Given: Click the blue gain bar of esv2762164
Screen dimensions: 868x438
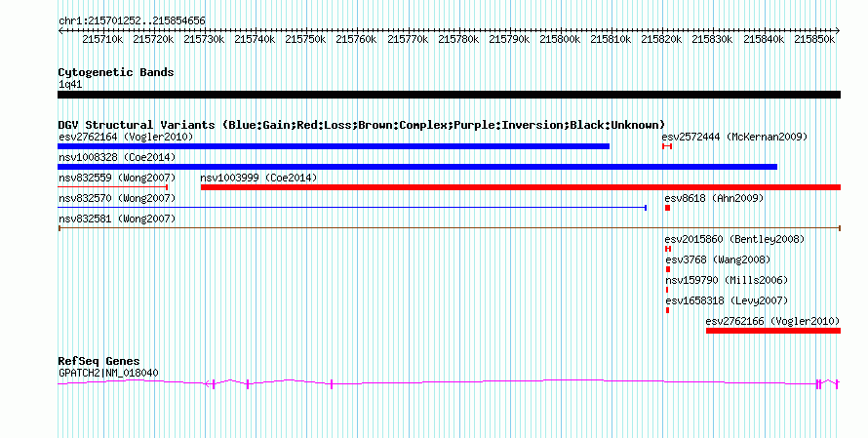Looking at the screenshot, I should pyautogui.click(x=334, y=146).
